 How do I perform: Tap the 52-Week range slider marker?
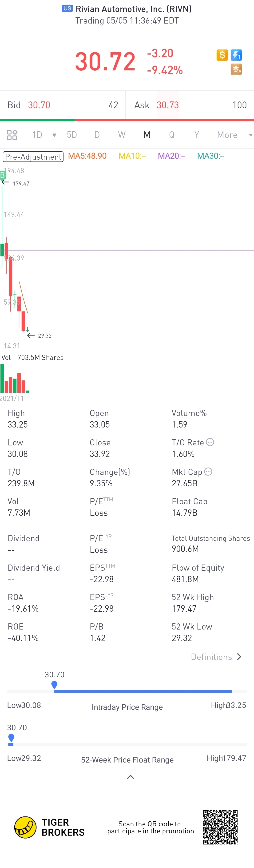tap(11, 738)
